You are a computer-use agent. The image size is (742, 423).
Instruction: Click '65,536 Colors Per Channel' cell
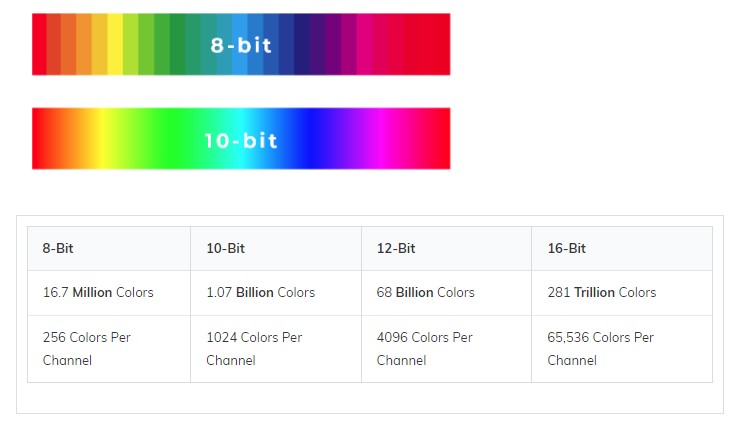pos(622,349)
